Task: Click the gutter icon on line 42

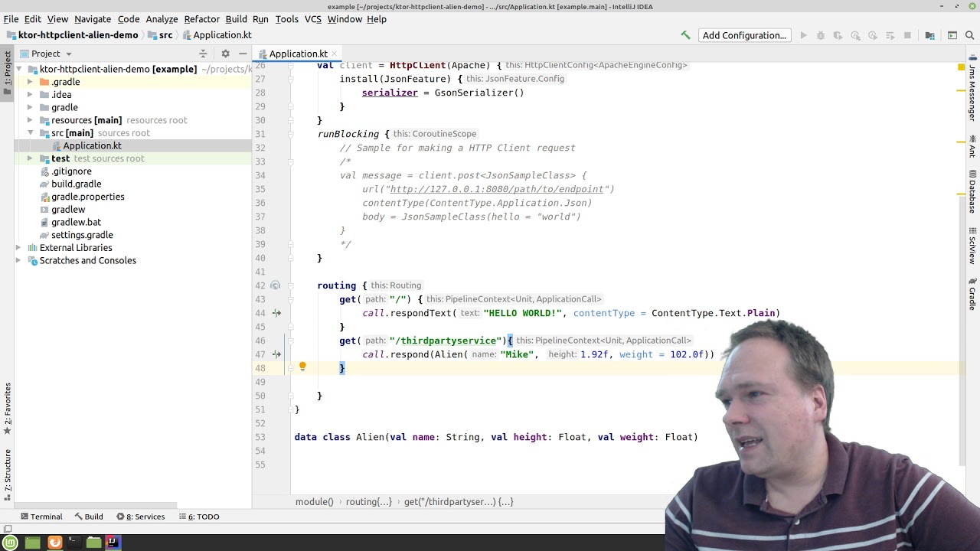Action: pyautogui.click(x=275, y=285)
